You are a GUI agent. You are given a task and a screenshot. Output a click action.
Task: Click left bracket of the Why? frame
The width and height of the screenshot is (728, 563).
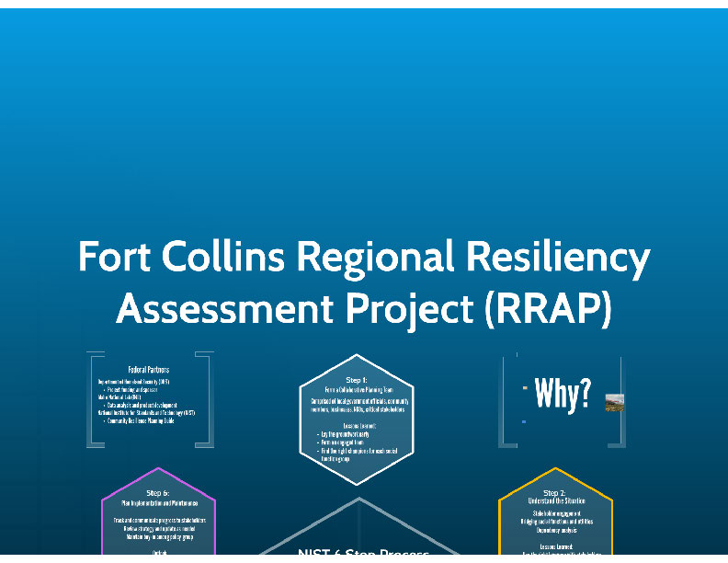[x=504, y=399]
